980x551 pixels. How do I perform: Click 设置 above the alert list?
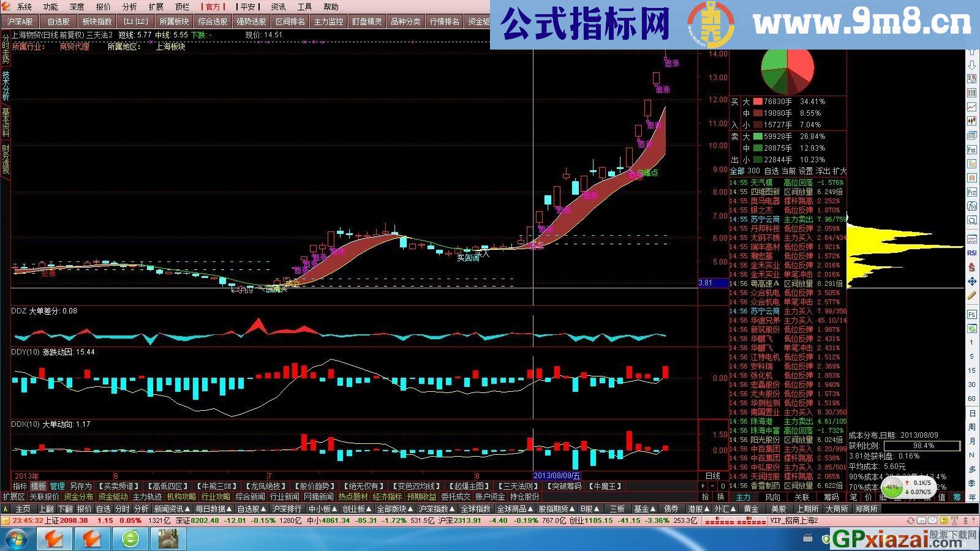coord(805,171)
